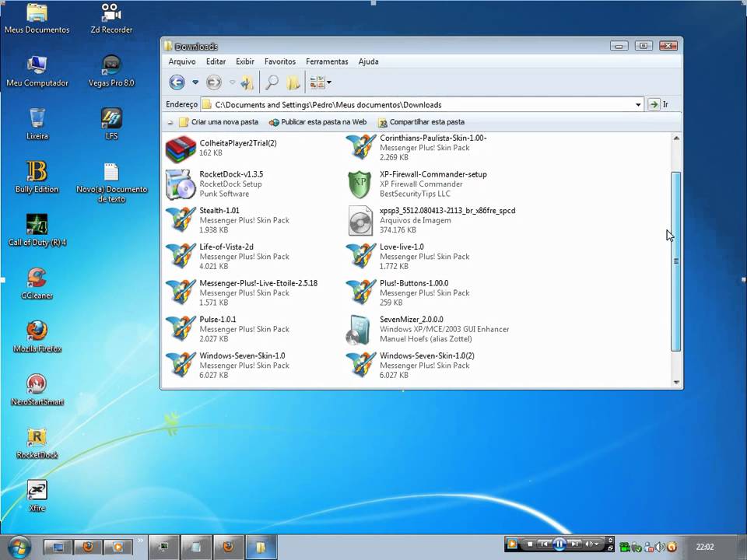Toggle the Folders pane button
This screenshot has height=560, width=747.
tap(293, 82)
